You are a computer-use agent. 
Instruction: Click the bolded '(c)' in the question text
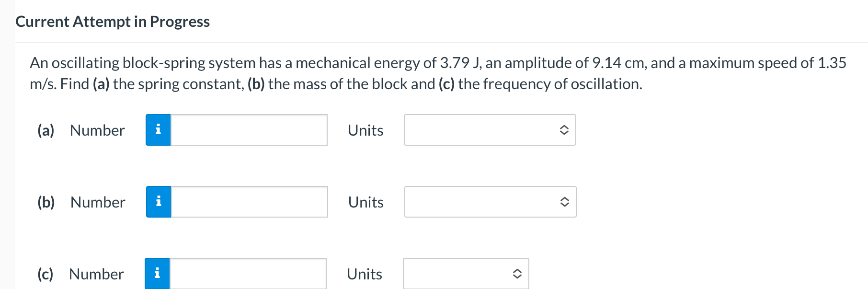pos(445,83)
